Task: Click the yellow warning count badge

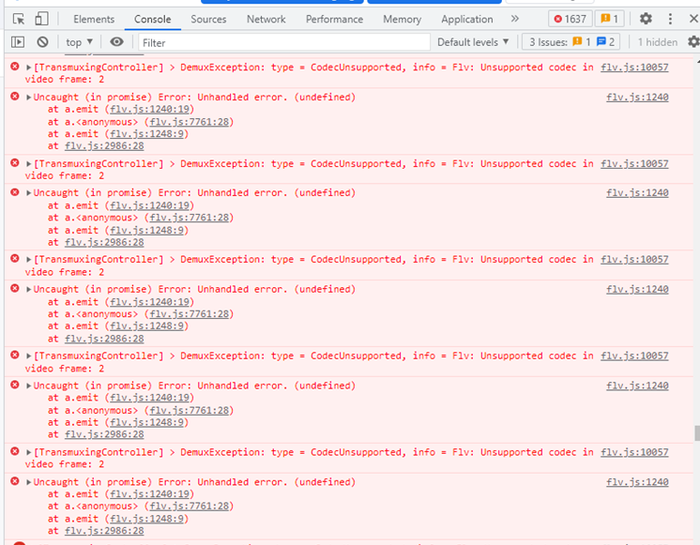Action: [608, 19]
